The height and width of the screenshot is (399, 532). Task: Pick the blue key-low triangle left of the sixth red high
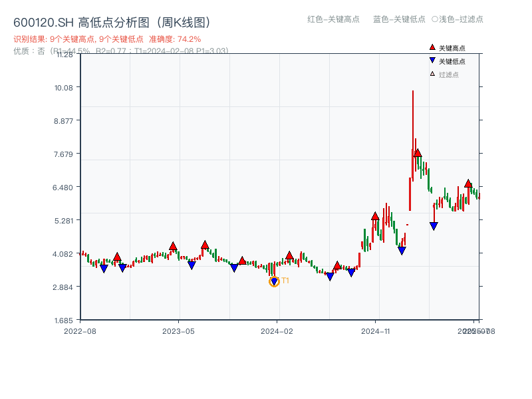330,277
